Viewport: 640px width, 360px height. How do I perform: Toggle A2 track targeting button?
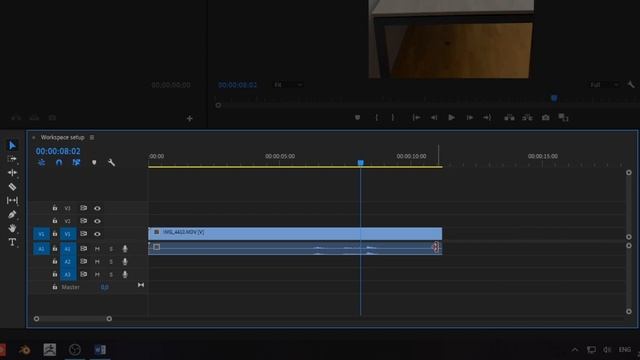68,262
